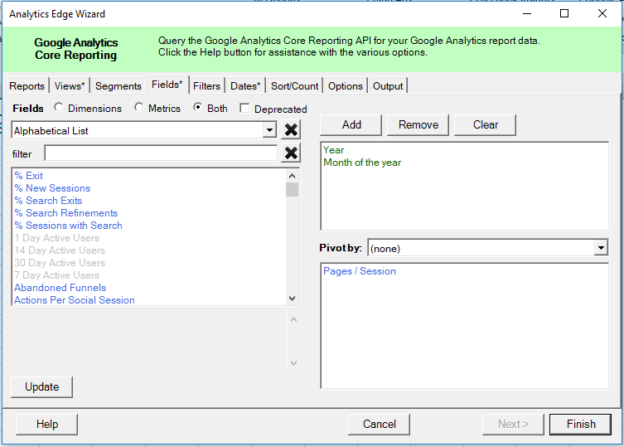Go to the Segments tab
The height and width of the screenshot is (447, 624).
(x=118, y=86)
